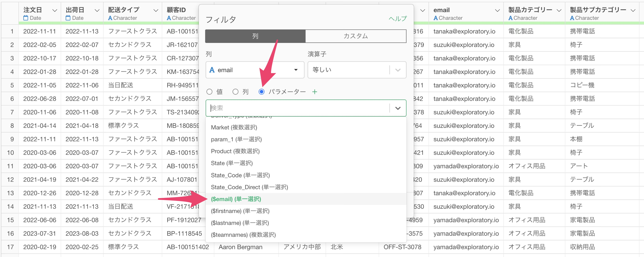Select the 列 radio button option
This screenshot has height=257, width=644.
click(x=235, y=92)
